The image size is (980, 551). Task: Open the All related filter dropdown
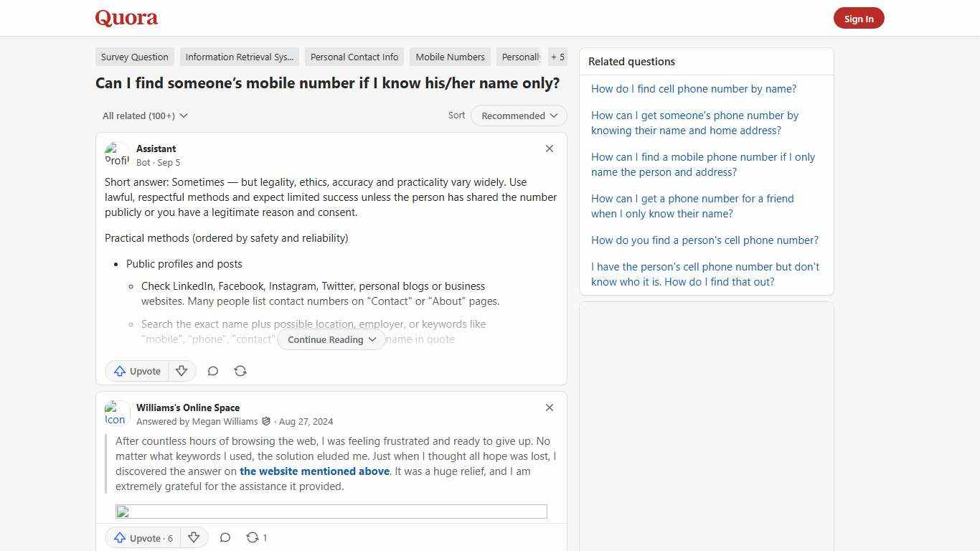146,116
